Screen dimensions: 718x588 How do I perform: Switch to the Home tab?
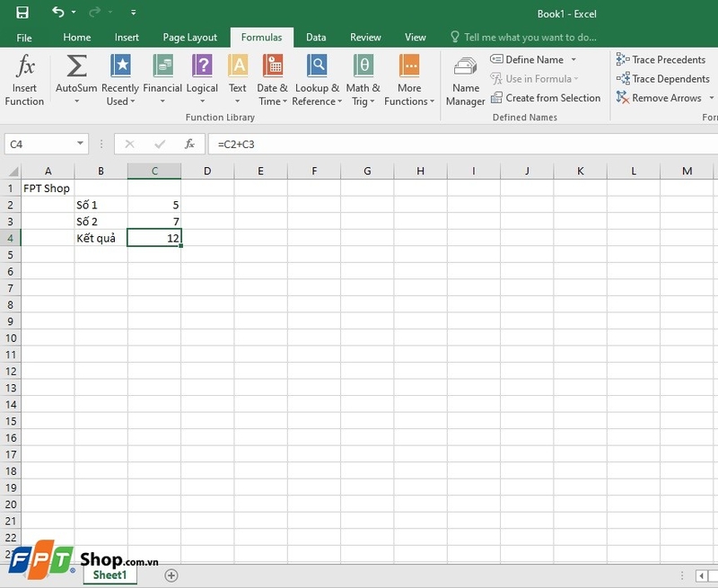[77, 38]
